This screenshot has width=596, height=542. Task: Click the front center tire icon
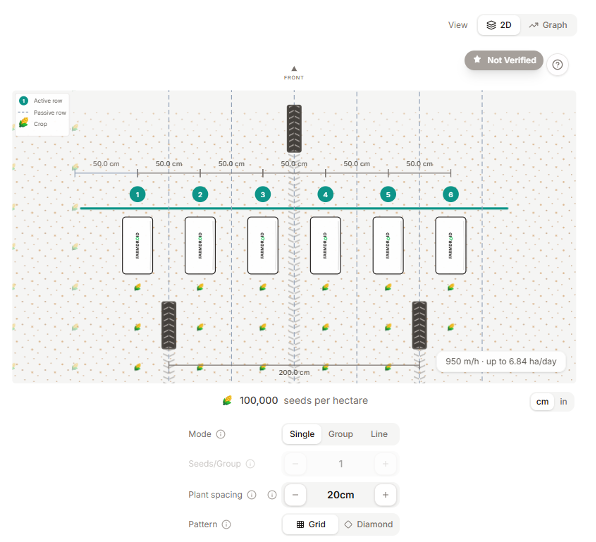[x=294, y=129]
